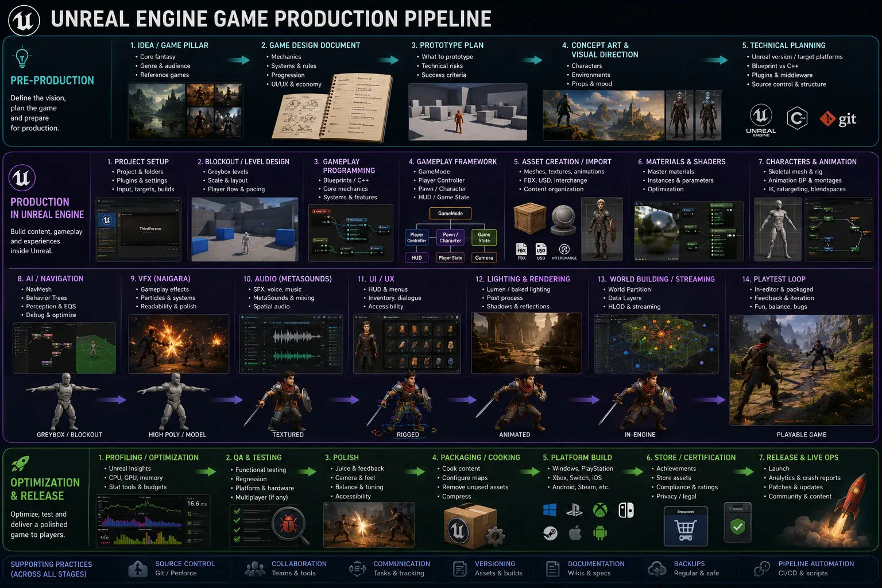This screenshot has height=588, width=882.
Task: Click the "Unreal Insights" bullet
Action: coord(130,469)
